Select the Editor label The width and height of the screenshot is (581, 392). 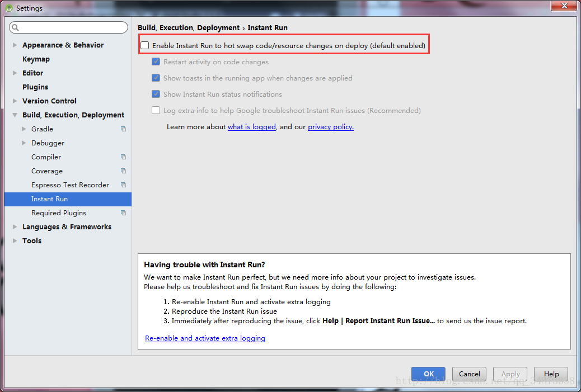[32, 73]
